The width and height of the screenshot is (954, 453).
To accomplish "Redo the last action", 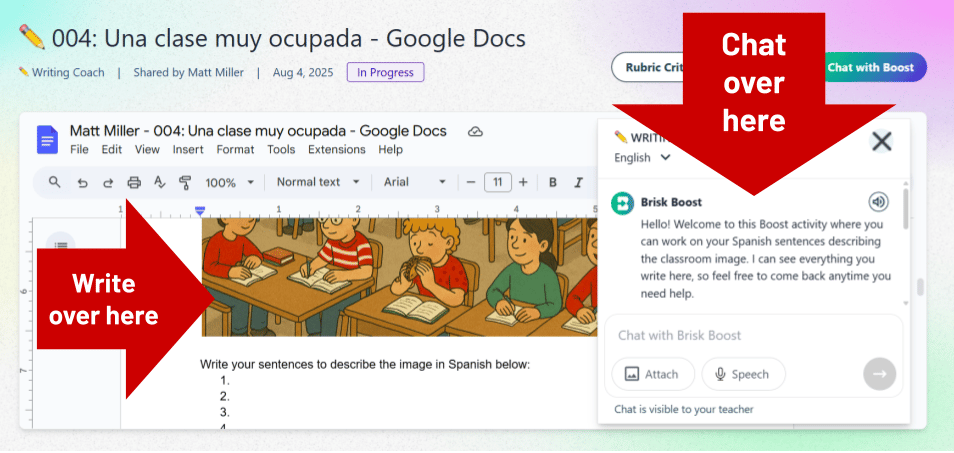I will 108,182.
